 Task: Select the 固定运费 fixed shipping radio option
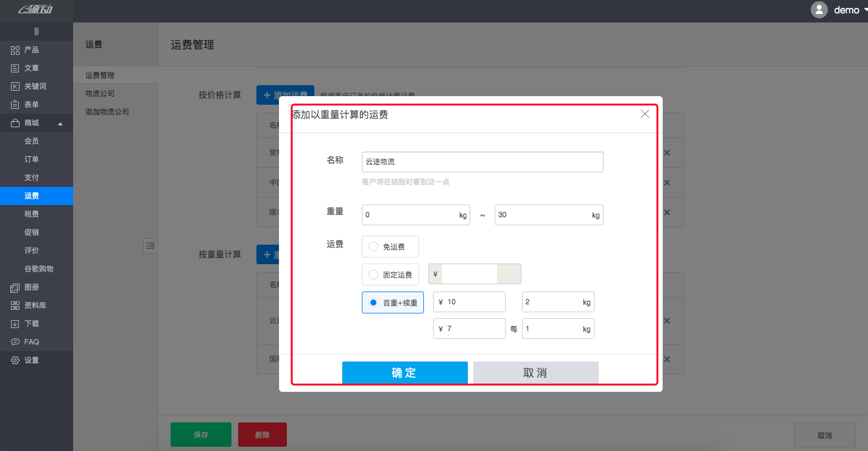pos(373,274)
